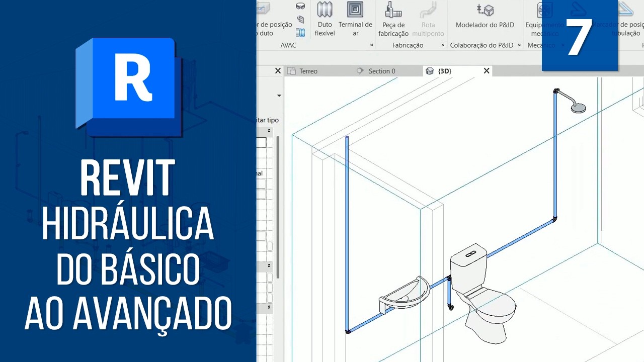Click the floor plan icon on Terreo tab
This screenshot has width=644, height=362.
[291, 71]
